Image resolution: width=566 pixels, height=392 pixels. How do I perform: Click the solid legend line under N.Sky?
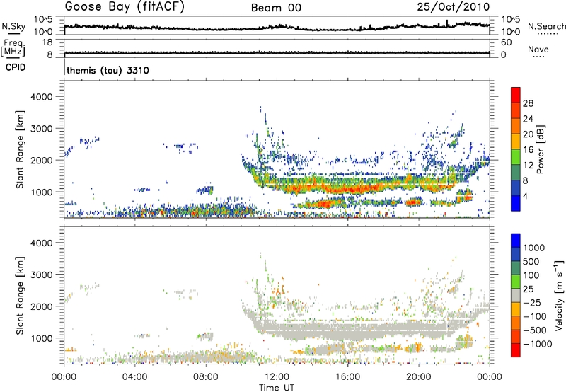point(13,33)
